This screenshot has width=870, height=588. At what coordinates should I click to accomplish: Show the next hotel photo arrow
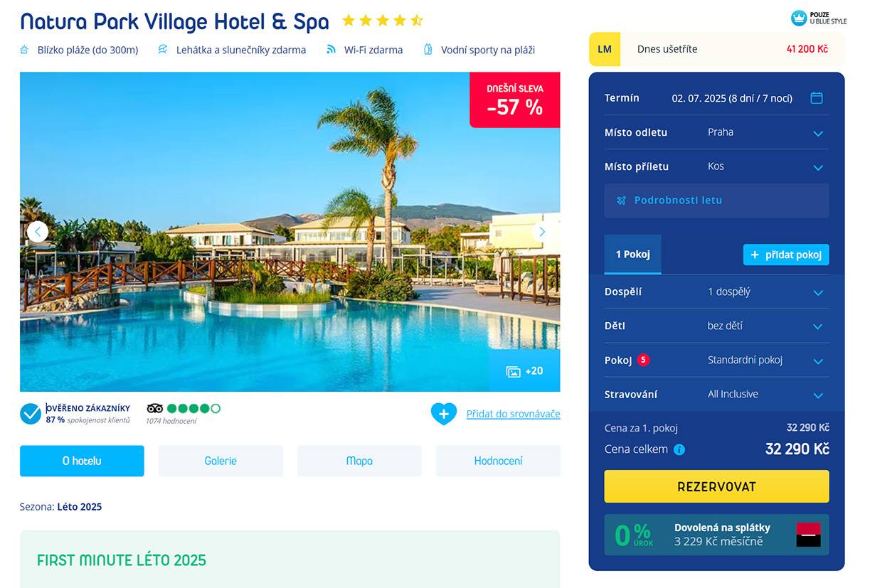542,232
